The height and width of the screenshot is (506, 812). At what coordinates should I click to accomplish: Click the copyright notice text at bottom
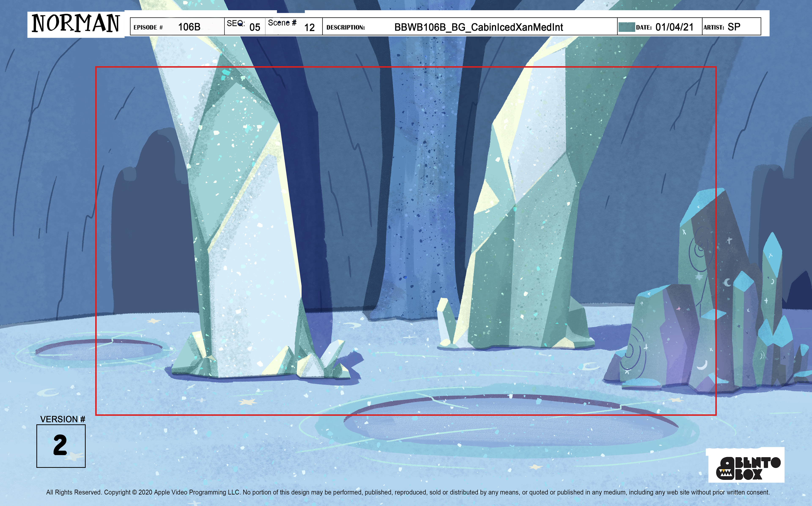click(x=408, y=492)
